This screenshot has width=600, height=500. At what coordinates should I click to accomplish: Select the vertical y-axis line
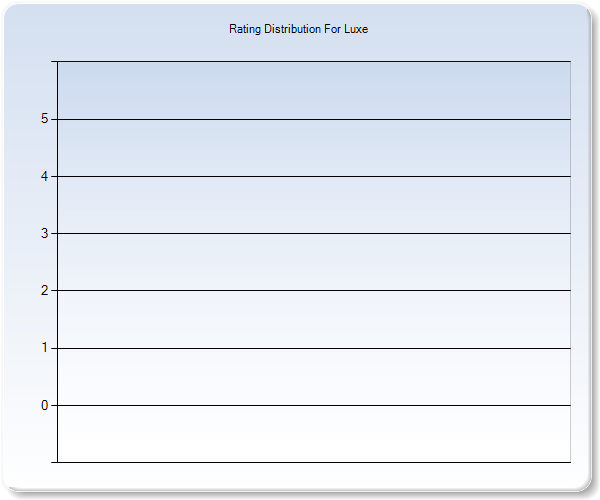coord(57,262)
